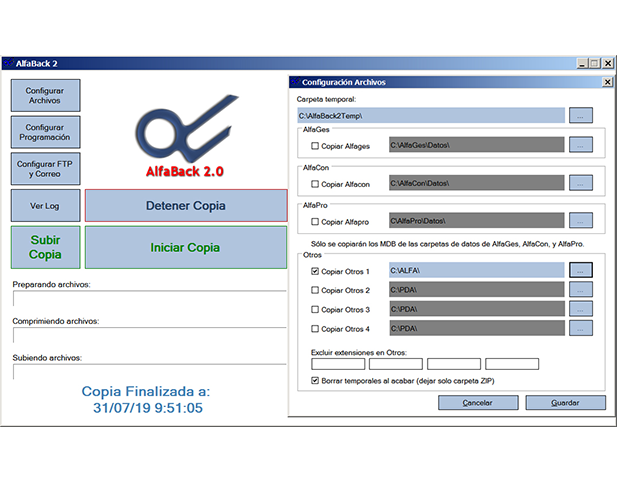Click the first Excluir extensiones field
617x492 pixels.
tap(338, 364)
